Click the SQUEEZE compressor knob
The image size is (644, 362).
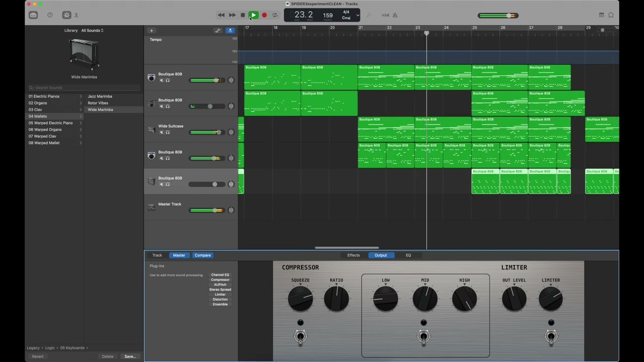point(300,299)
